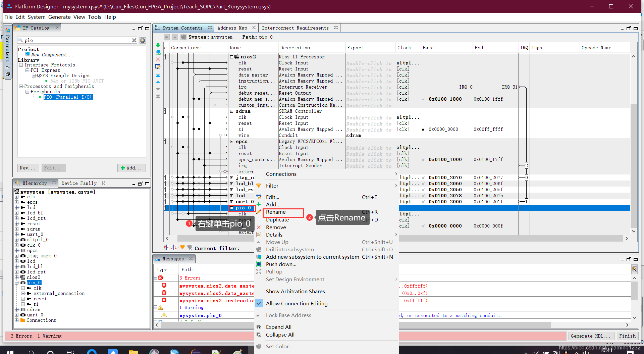Click the Messages panel horizontal scrollbar

pyautogui.click(x=356, y=325)
